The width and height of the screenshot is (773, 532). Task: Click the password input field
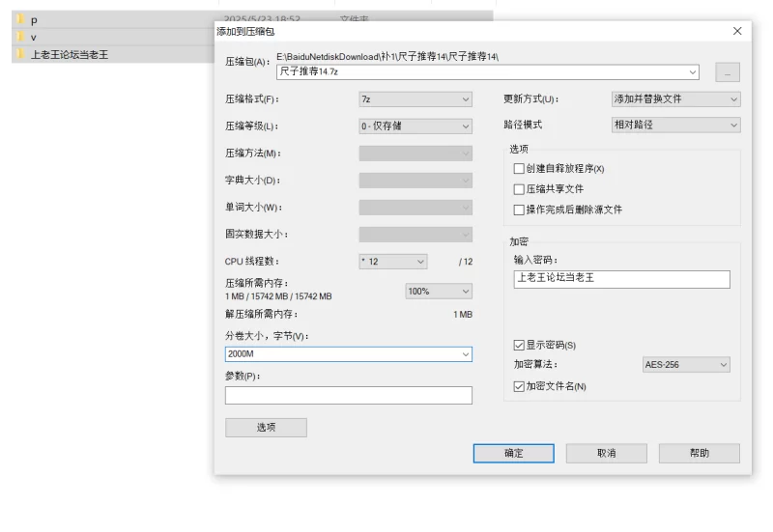(x=621, y=279)
